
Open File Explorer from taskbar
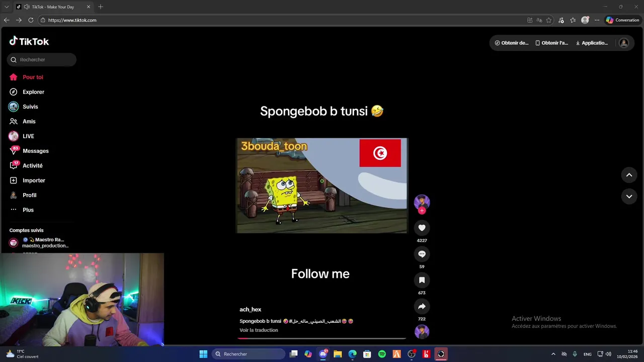pos(338,354)
